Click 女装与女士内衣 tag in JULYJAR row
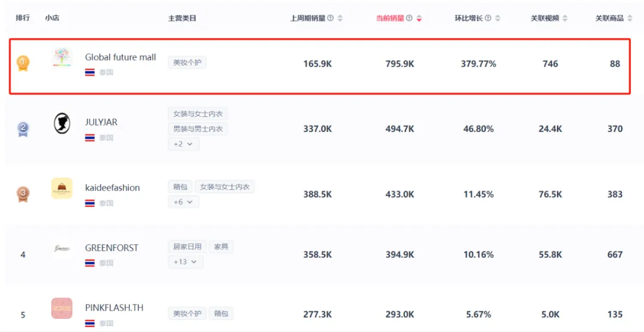The height and width of the screenshot is (332, 644). (x=198, y=113)
